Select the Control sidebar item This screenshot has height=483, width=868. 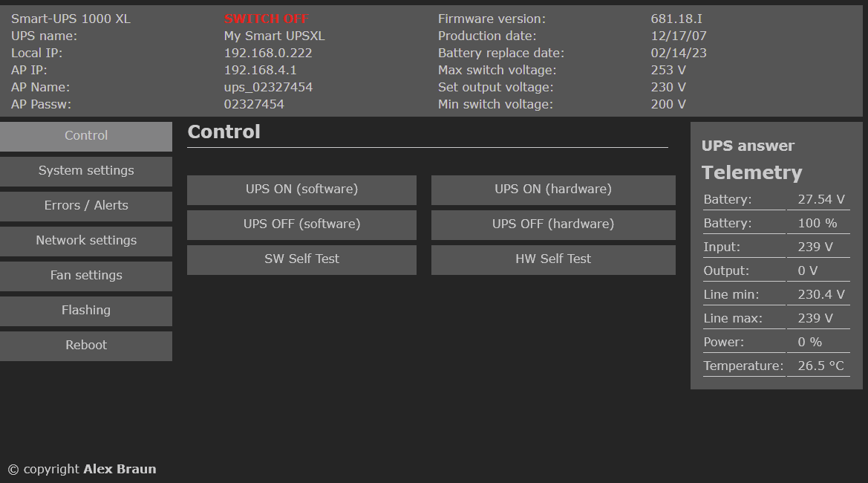tap(86, 136)
